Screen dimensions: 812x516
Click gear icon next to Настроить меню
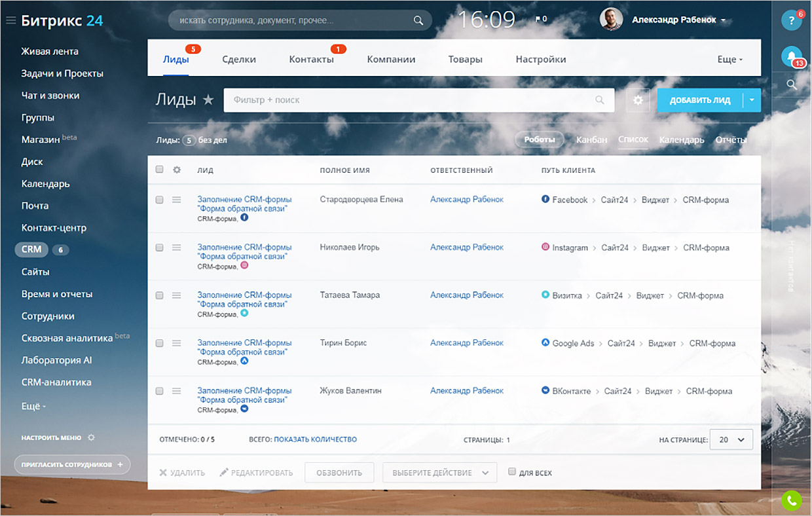coord(91,437)
